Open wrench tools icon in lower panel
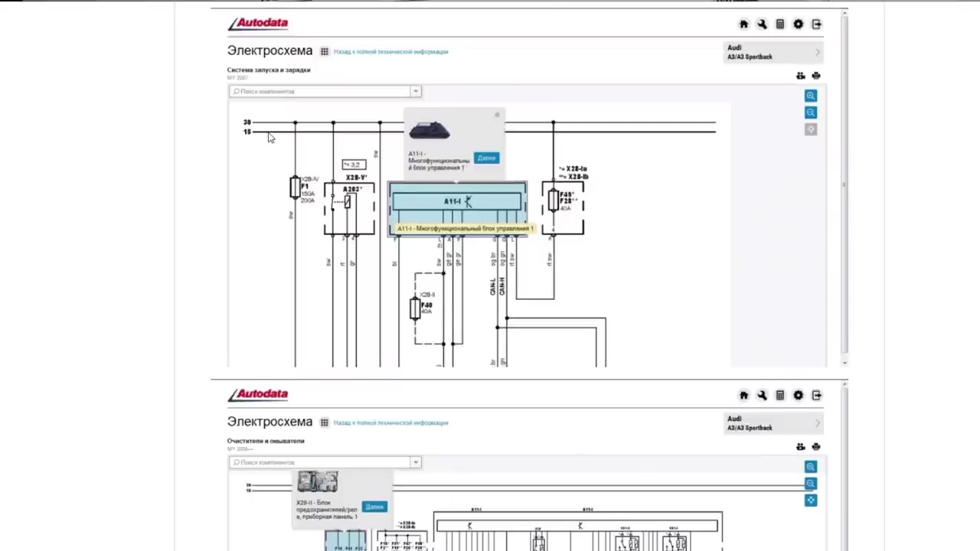980x551 pixels. click(762, 396)
